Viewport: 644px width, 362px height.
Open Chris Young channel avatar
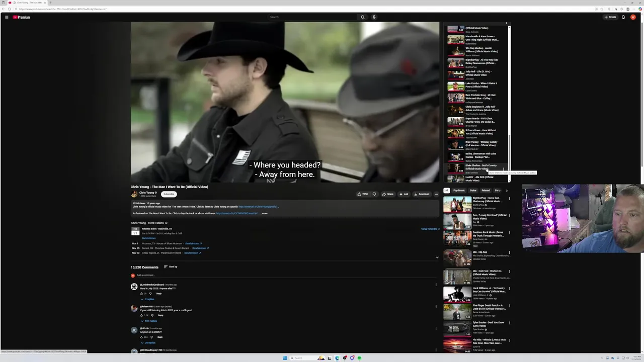pyautogui.click(x=134, y=194)
